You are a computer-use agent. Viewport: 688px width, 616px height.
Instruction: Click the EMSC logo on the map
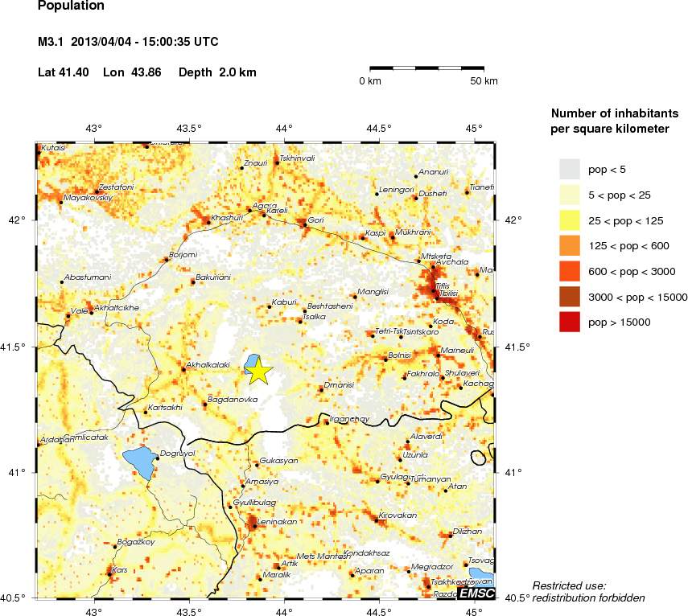[476, 593]
